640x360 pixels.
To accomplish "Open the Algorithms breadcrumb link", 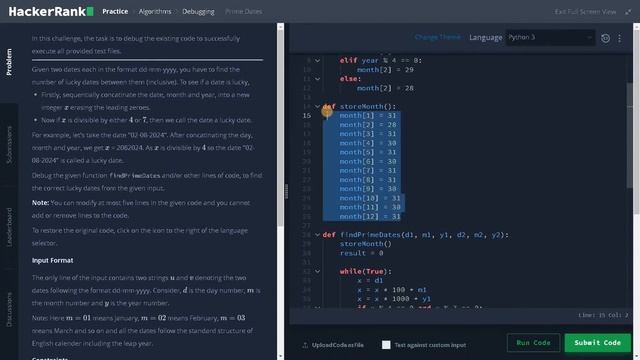I will [x=155, y=11].
